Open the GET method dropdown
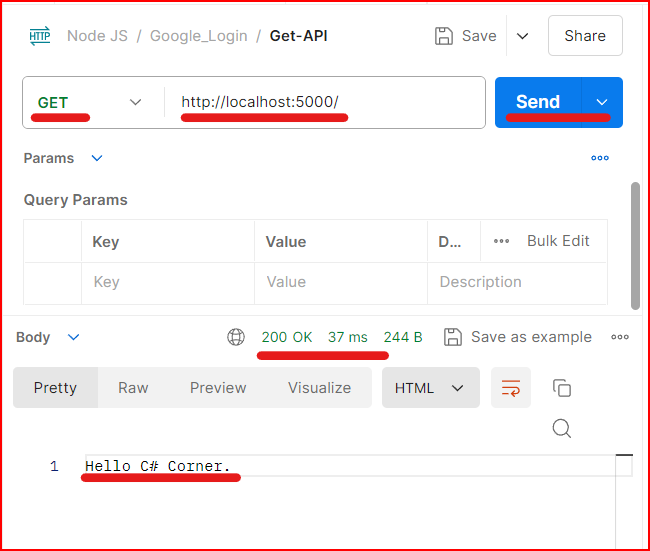Screen dimensions: 650x551 [90, 102]
